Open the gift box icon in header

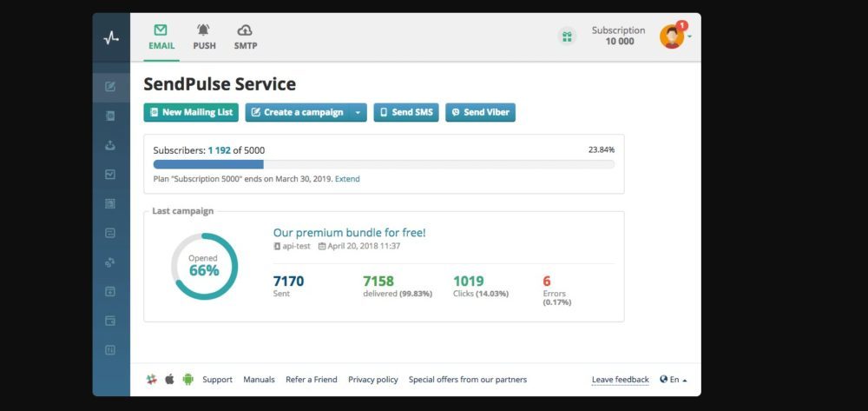567,36
